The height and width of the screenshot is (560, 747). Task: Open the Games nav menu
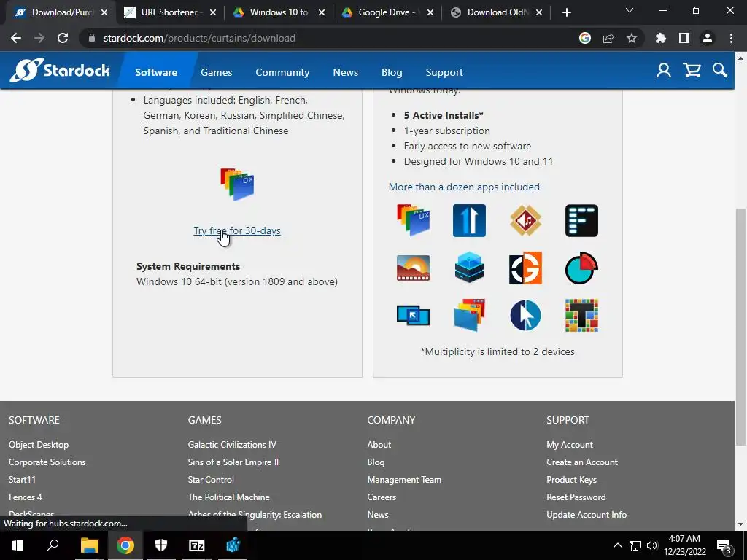pos(216,72)
